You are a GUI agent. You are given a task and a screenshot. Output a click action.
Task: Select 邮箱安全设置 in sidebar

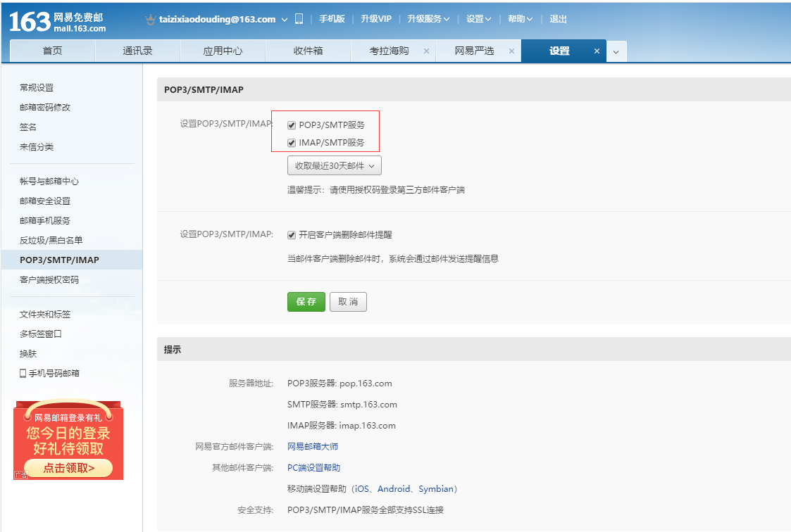pyautogui.click(x=45, y=201)
